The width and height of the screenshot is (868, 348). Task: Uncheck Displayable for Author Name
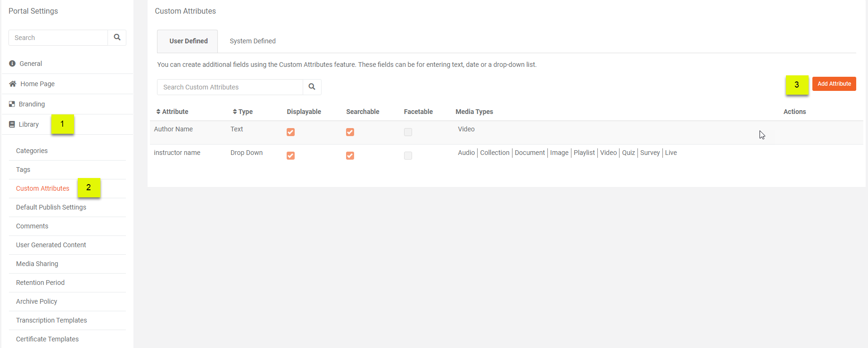click(290, 132)
